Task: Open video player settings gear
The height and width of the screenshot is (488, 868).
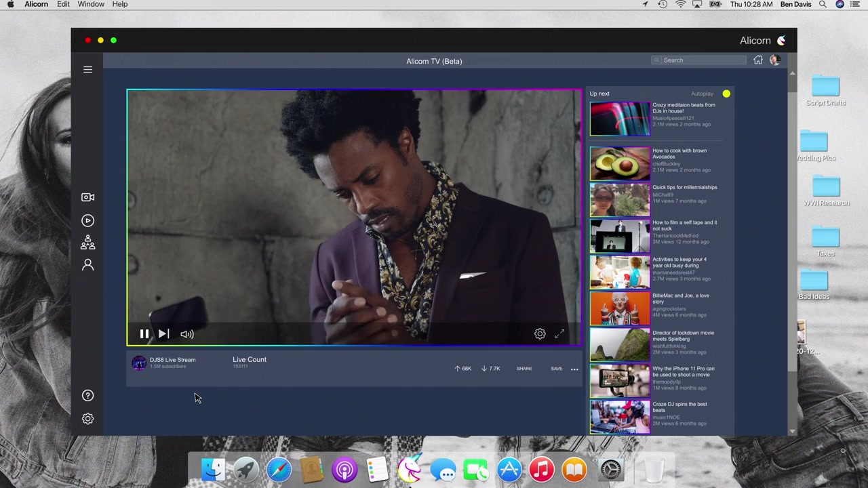Action: point(540,334)
